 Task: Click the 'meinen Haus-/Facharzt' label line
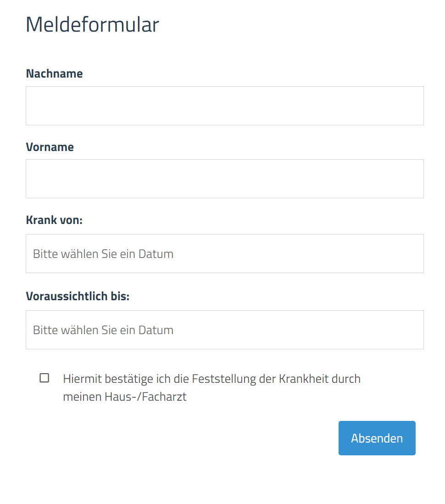coord(125,397)
